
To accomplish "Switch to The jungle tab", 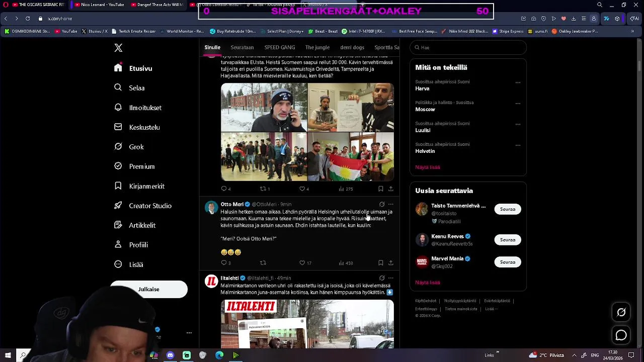I will click(317, 47).
